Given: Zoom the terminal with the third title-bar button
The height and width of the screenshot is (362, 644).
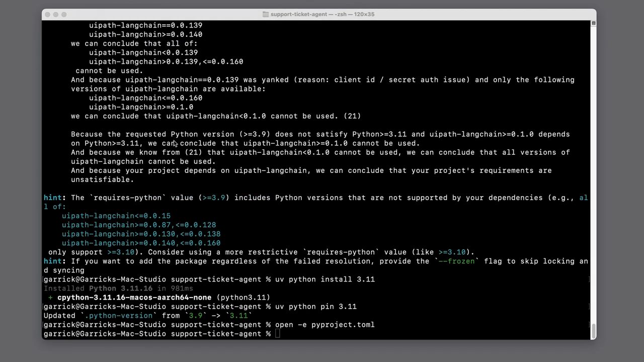Looking at the screenshot, I should click(64, 15).
